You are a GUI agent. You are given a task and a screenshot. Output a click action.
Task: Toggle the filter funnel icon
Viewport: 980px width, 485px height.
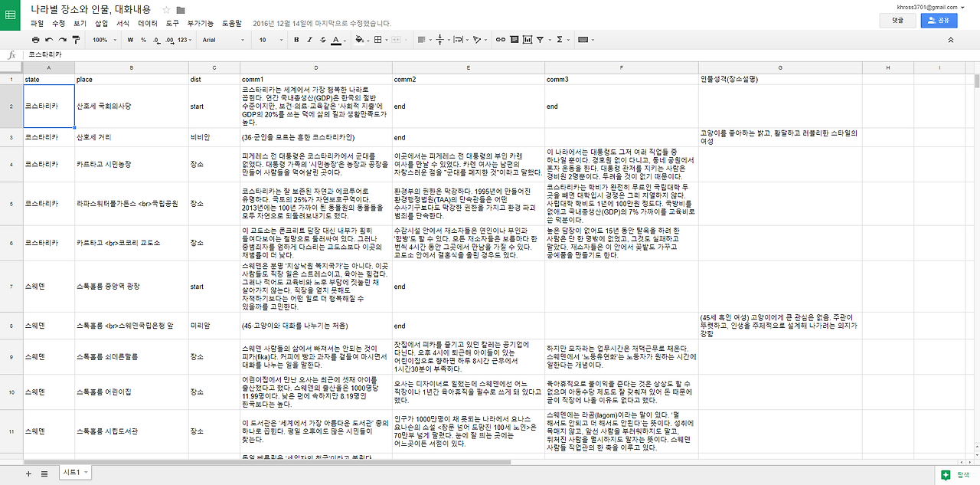click(x=539, y=39)
